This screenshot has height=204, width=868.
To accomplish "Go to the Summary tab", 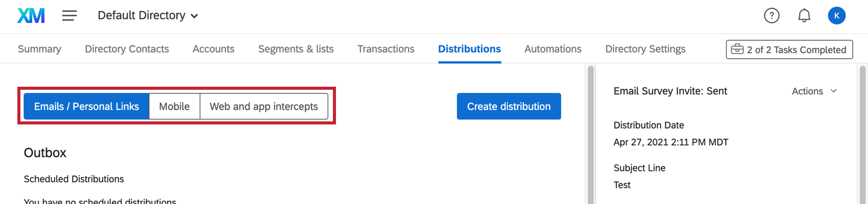I will (x=39, y=49).
